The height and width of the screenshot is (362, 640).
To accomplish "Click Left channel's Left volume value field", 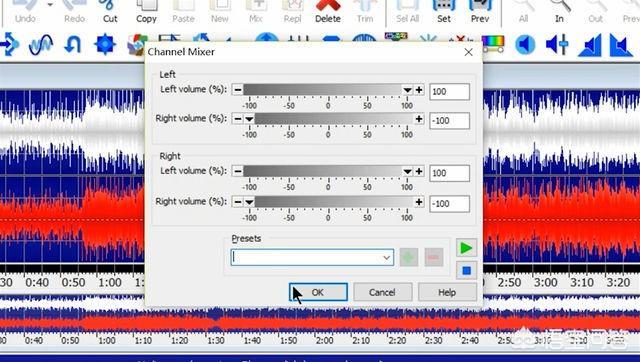I will [x=449, y=91].
